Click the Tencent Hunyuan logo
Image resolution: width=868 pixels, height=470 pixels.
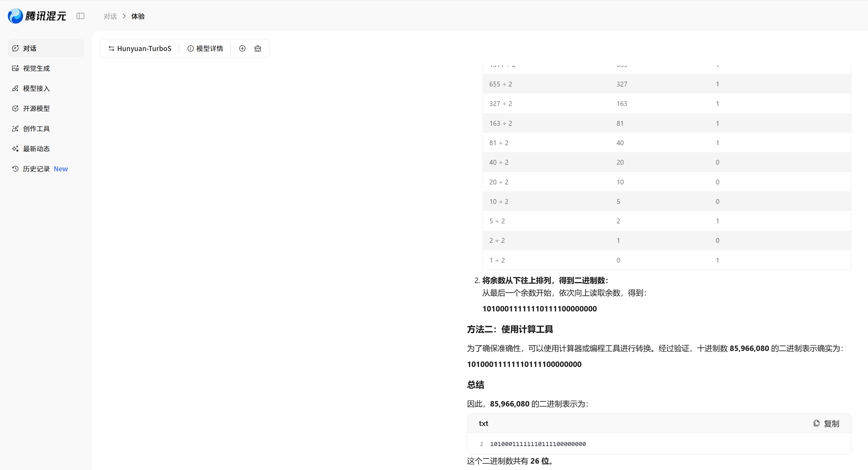pyautogui.click(x=37, y=16)
